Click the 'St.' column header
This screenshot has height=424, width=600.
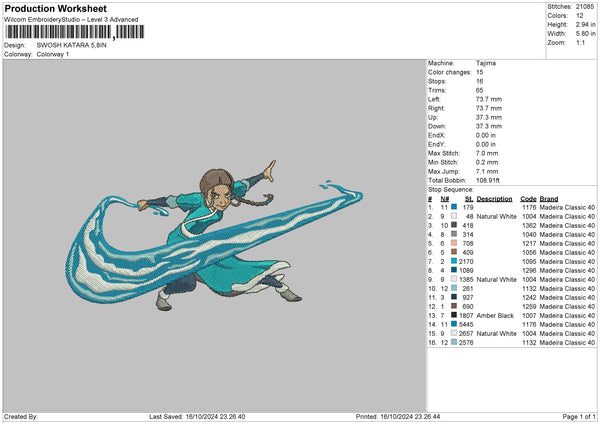469,199
